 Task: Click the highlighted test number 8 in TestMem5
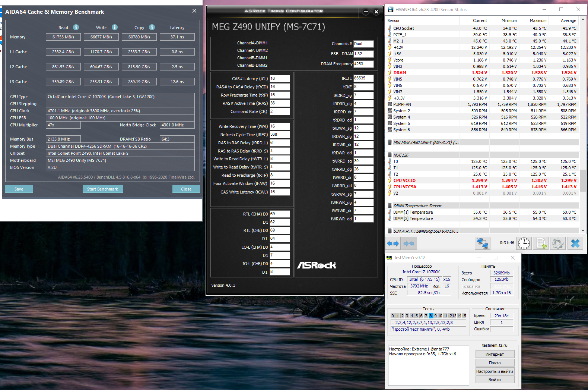[430, 316]
